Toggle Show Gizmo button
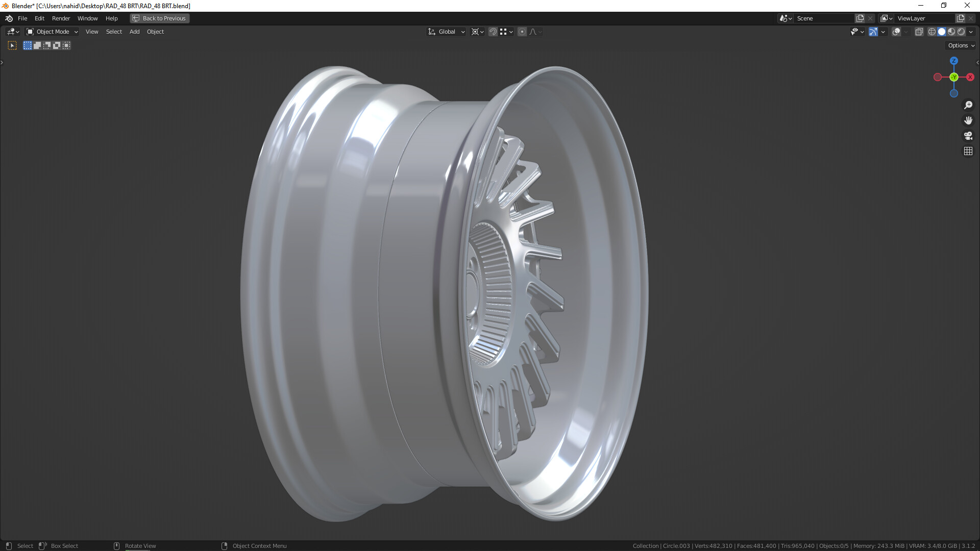This screenshot has height=551, width=980. click(x=872, y=32)
